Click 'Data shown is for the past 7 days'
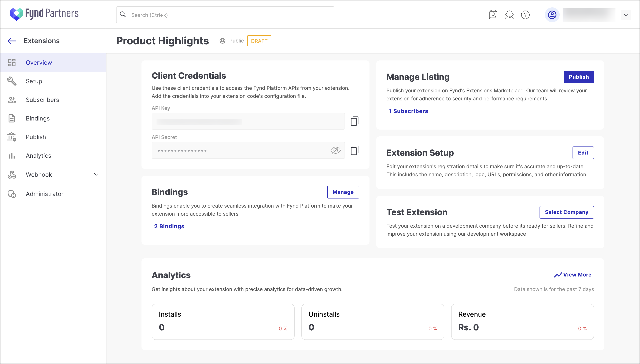The height and width of the screenshot is (364, 640). pos(554,289)
